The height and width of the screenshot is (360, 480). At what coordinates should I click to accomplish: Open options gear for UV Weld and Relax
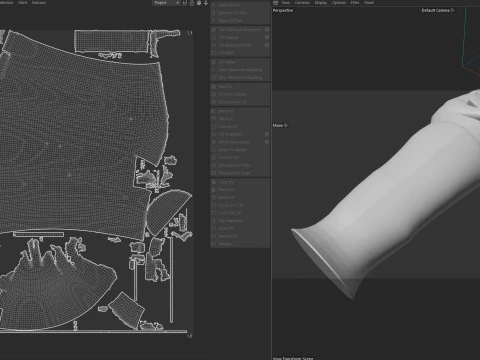click(x=267, y=45)
